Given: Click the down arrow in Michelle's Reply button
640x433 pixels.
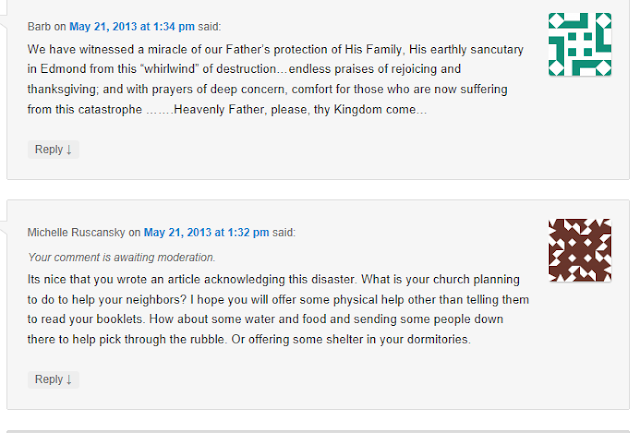Looking at the screenshot, I should [x=69, y=380].
